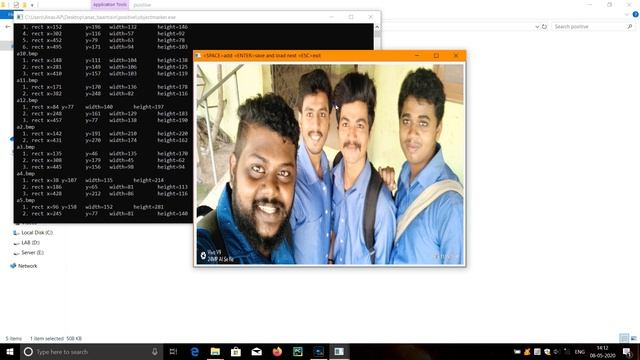Viewport: 640px width, 360px height.
Task: Switch to the image window taskbar icon
Action: [339, 351]
